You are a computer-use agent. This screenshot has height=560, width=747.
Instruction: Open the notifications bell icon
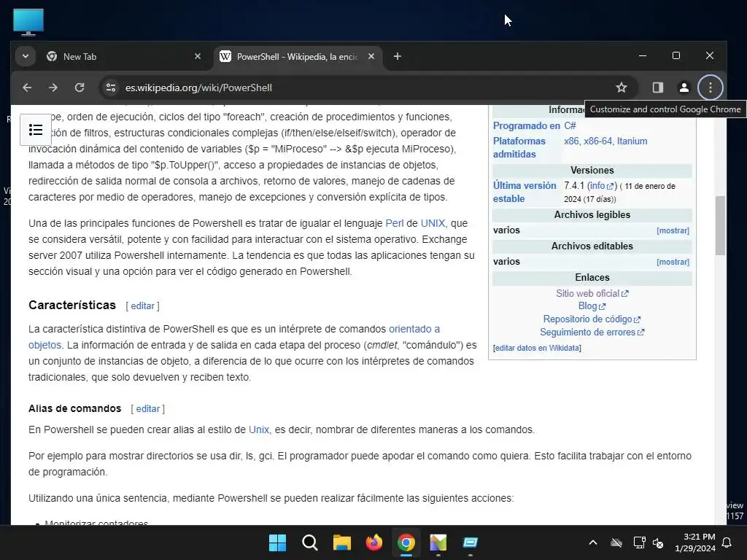727,542
